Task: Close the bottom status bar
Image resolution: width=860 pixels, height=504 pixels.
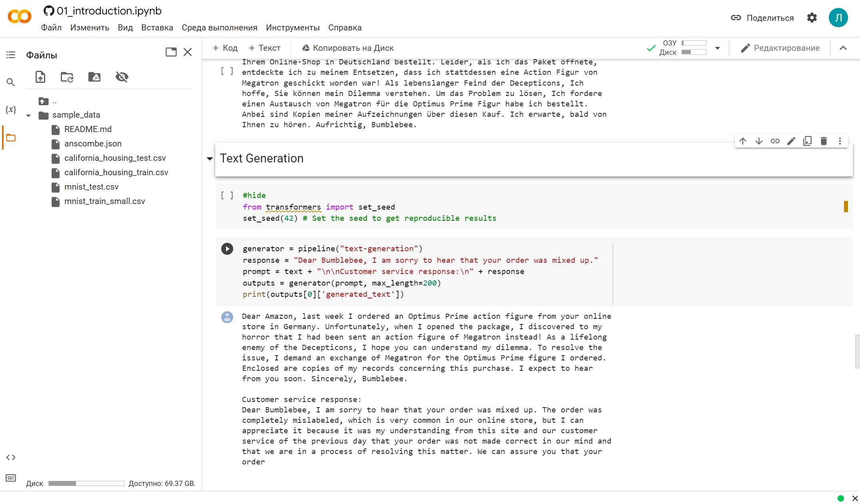Action: (x=855, y=498)
